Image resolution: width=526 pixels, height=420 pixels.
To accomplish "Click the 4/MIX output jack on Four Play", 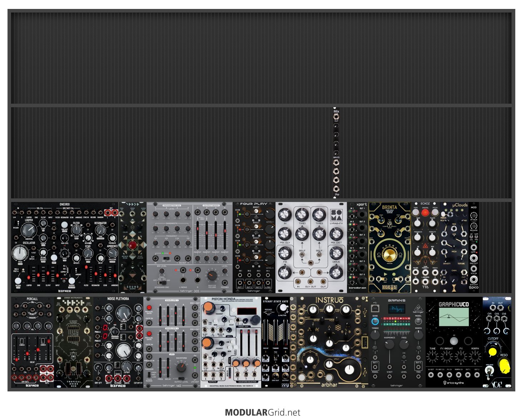I will click(x=268, y=282).
